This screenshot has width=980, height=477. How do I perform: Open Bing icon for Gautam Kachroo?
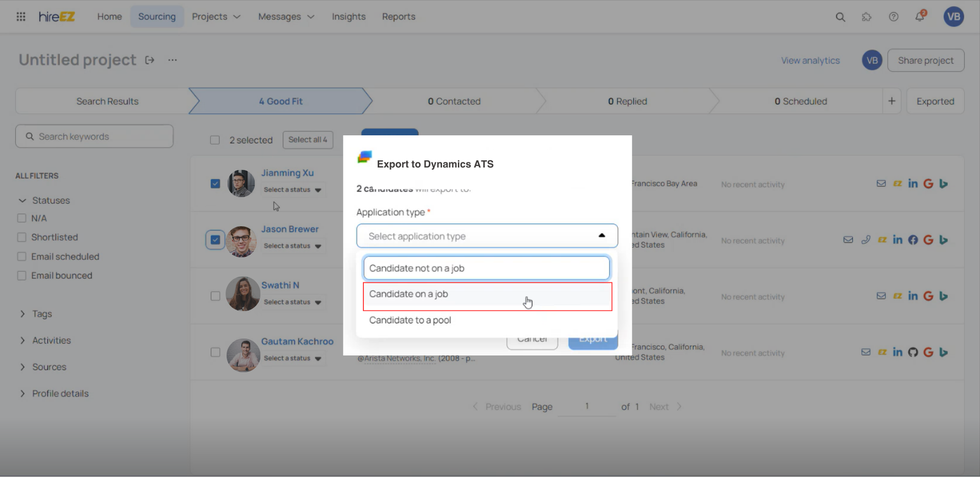[x=944, y=352]
